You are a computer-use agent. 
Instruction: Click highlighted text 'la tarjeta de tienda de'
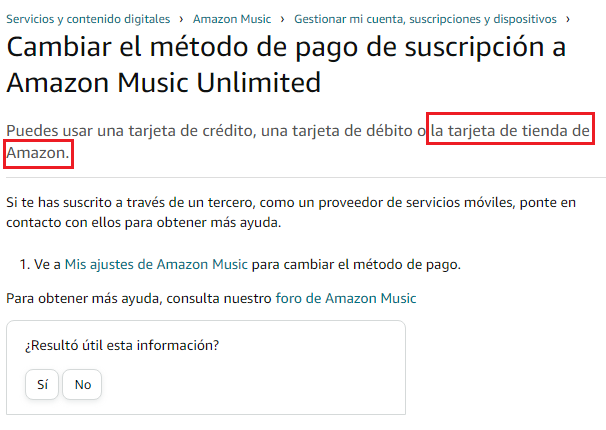pos(511,131)
